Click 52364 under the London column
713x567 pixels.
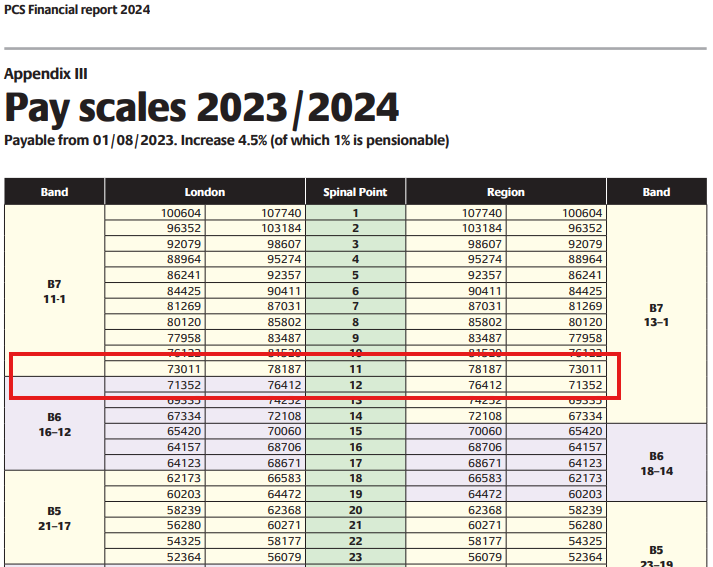click(180, 557)
